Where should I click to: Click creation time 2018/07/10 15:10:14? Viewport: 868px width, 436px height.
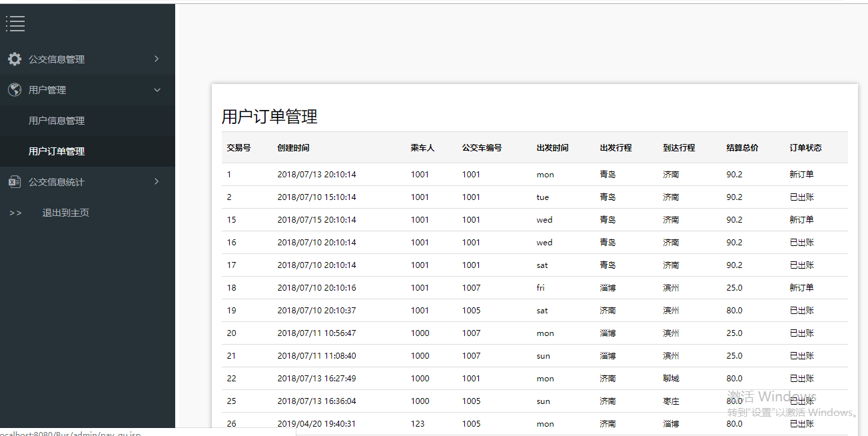316,197
